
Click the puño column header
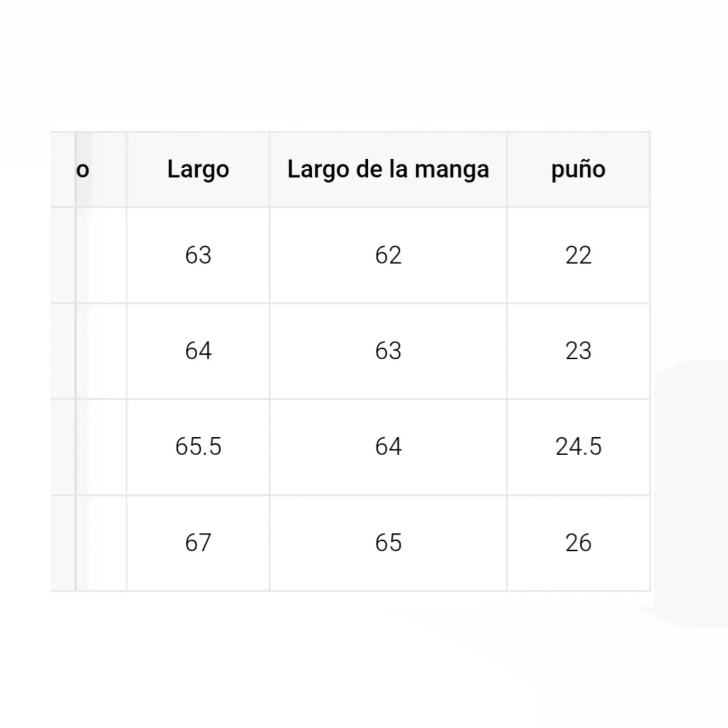click(578, 169)
